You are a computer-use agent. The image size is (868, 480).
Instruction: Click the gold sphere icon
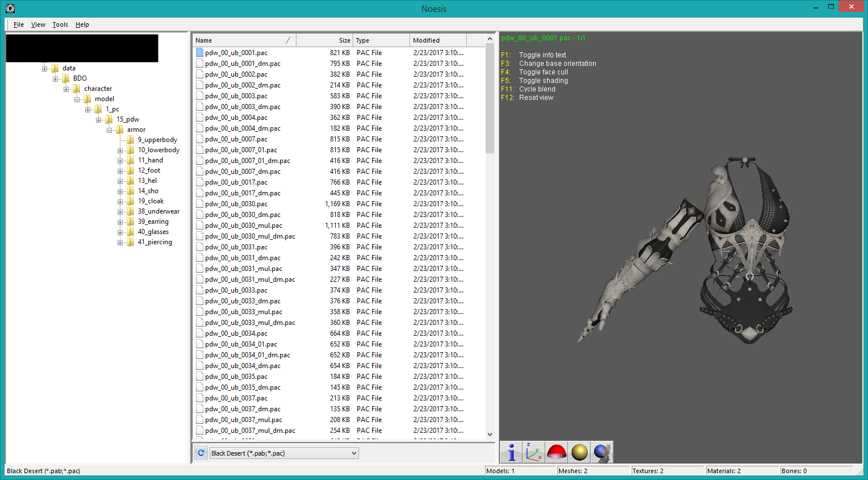tap(579, 452)
